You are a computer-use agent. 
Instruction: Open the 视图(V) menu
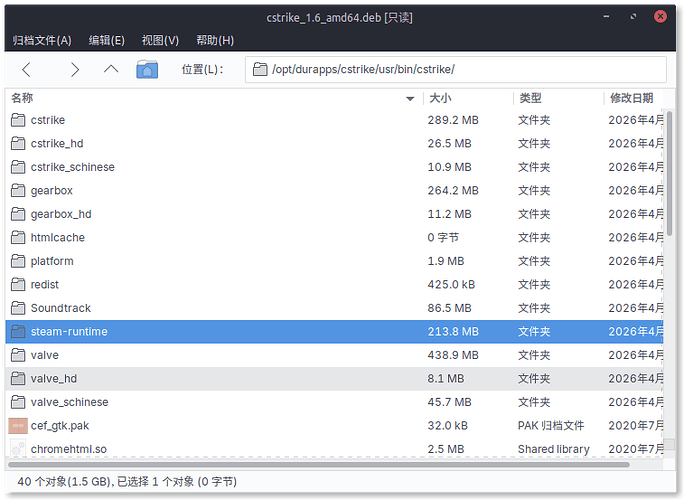(160, 40)
